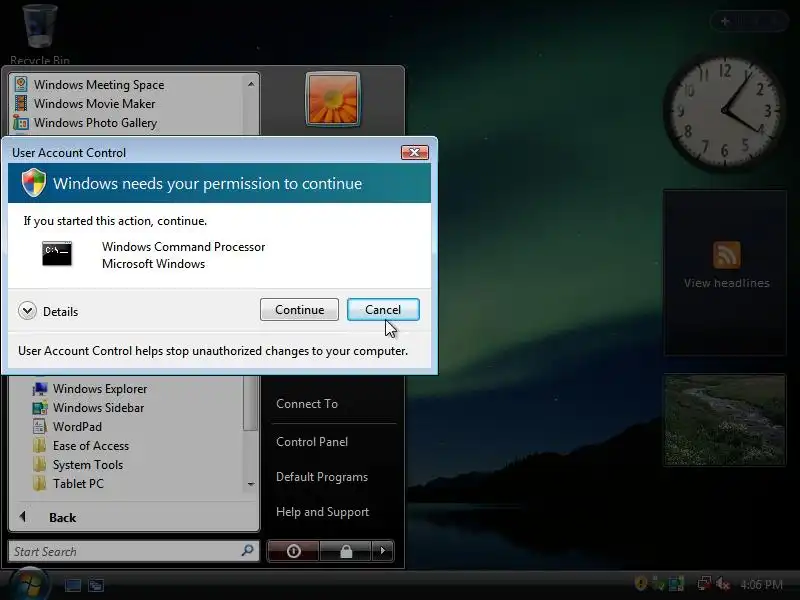Screen dimensions: 800x600
Task: Click the programs list scrollbar thumb
Action: [251, 403]
